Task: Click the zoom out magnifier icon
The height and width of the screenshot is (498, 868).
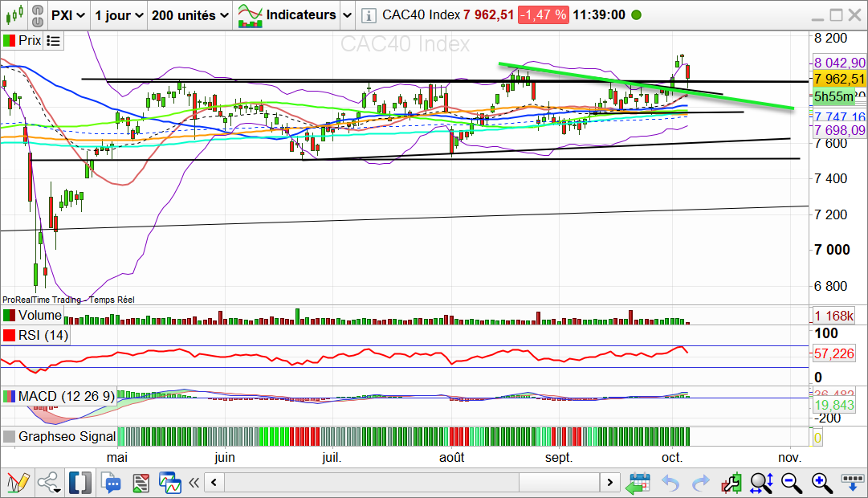Action: [x=791, y=483]
